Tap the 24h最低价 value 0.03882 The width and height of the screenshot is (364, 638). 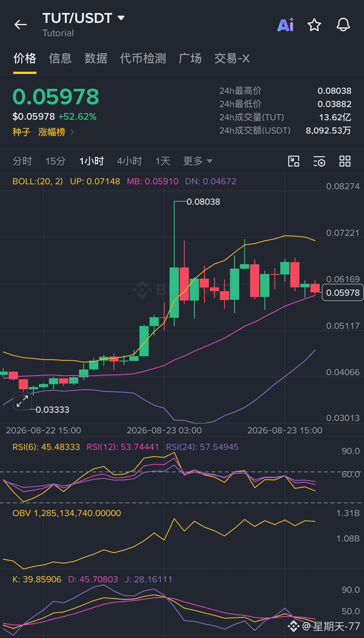335,104
